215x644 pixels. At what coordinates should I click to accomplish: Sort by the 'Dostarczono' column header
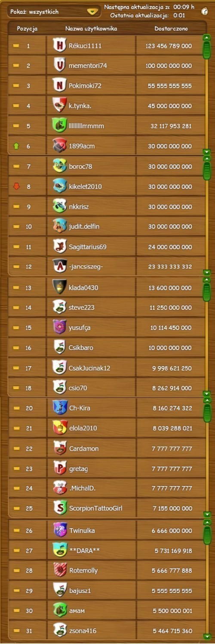171,29
